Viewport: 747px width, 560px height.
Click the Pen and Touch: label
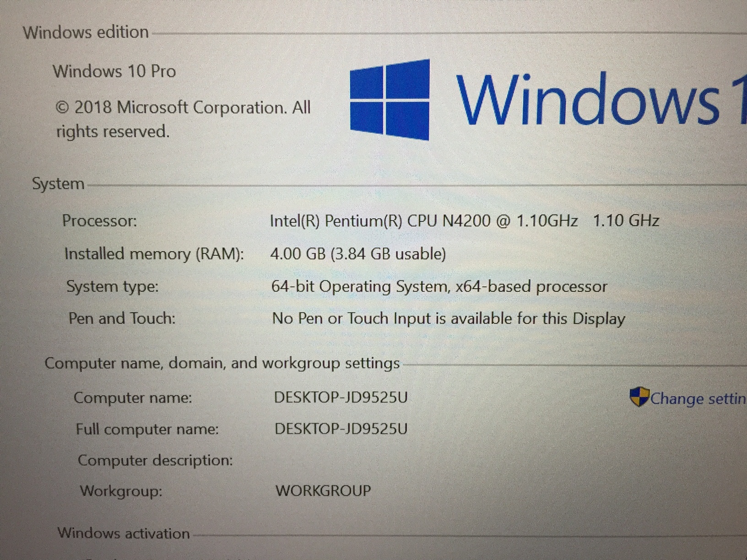(x=122, y=318)
